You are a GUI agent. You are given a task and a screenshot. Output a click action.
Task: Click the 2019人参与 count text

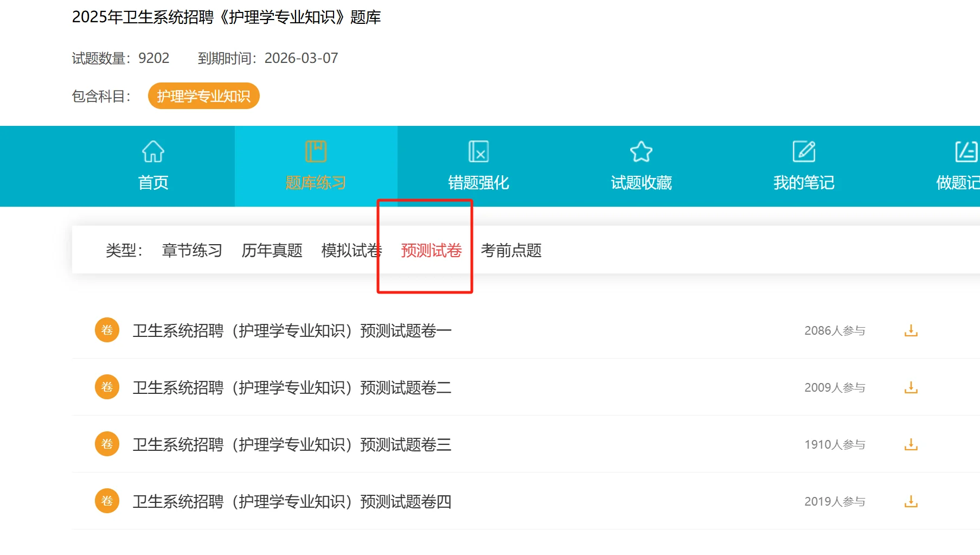(x=835, y=501)
